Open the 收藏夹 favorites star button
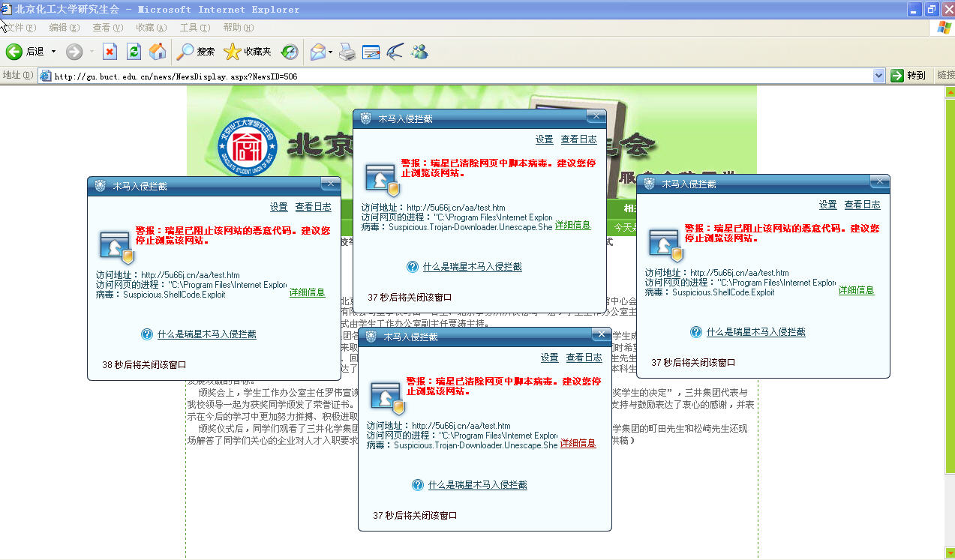This screenshot has width=955, height=560. (x=248, y=52)
